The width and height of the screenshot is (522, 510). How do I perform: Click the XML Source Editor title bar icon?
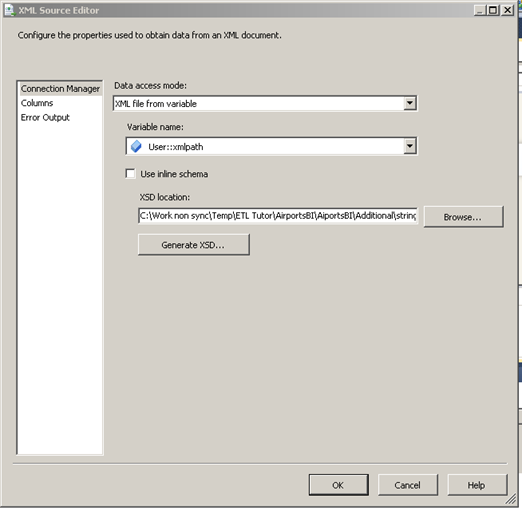click(9, 10)
